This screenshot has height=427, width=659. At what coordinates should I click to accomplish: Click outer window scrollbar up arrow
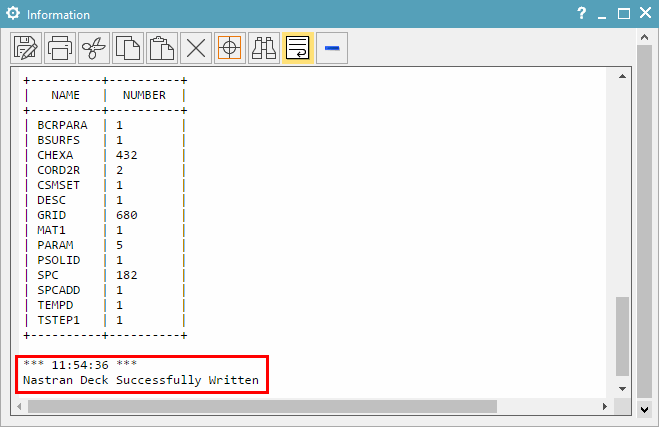point(644,37)
